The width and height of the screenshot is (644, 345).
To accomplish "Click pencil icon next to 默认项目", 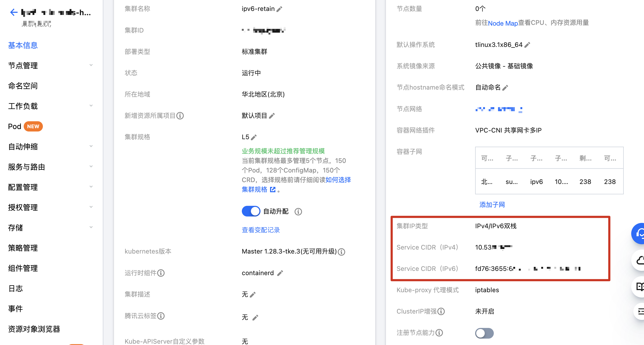I will point(272,116).
